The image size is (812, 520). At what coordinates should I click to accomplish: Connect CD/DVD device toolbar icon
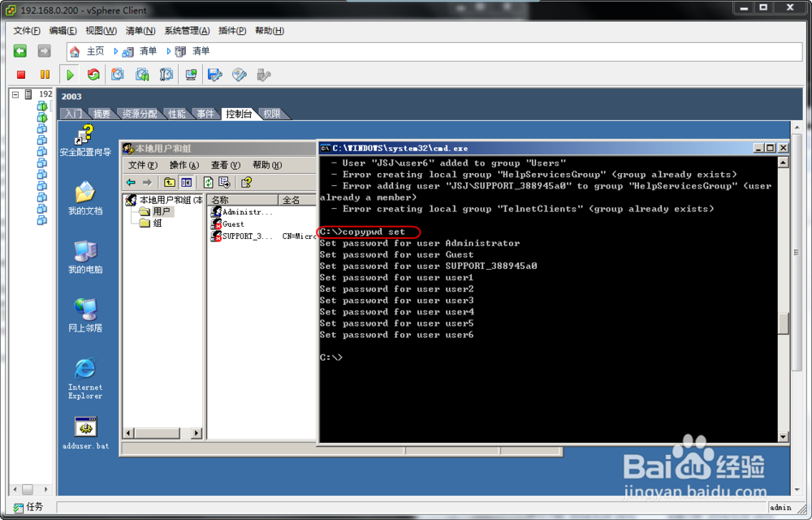click(x=240, y=75)
